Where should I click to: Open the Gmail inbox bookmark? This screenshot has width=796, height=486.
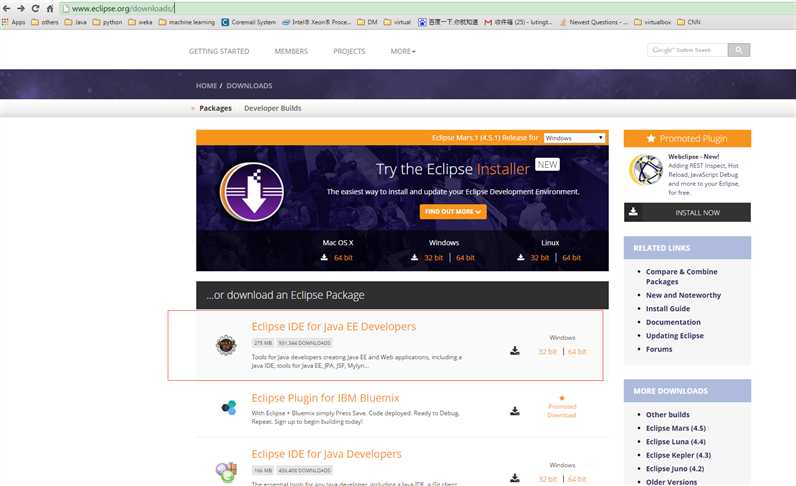[x=518, y=22]
